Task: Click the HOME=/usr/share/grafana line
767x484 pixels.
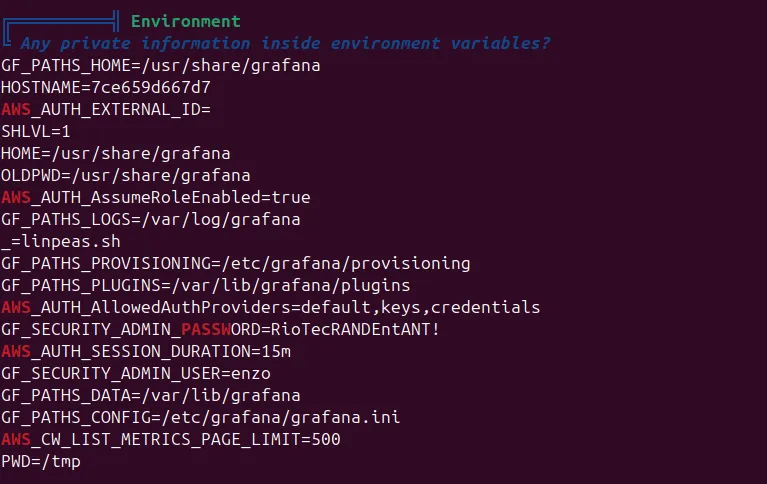Action: click(x=116, y=153)
